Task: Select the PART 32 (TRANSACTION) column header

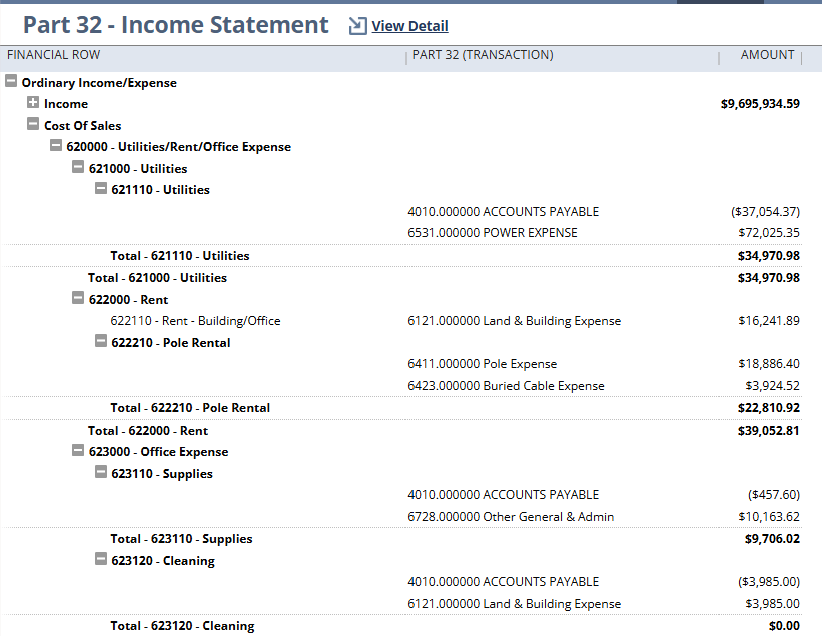Action: [483, 55]
